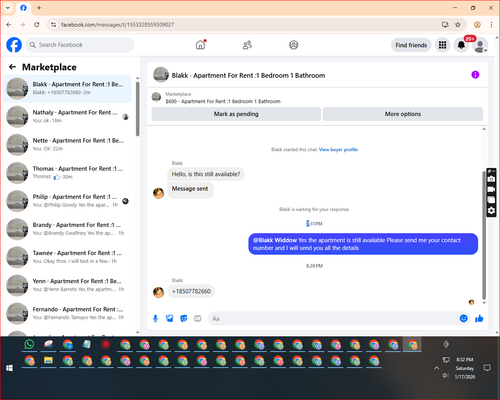Open the red record app in taskbar
Screen dimensions: 500x400
(x=106, y=344)
